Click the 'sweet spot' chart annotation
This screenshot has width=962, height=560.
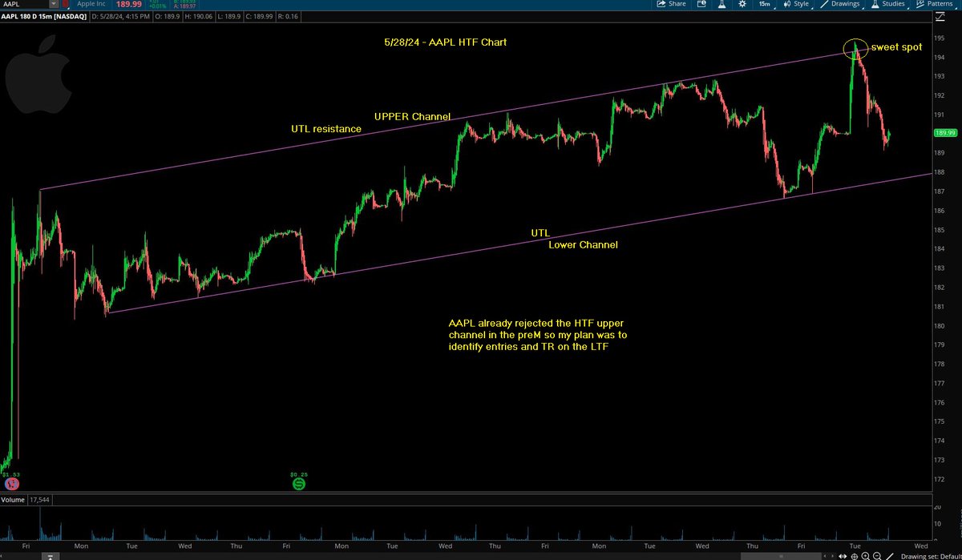[896, 47]
